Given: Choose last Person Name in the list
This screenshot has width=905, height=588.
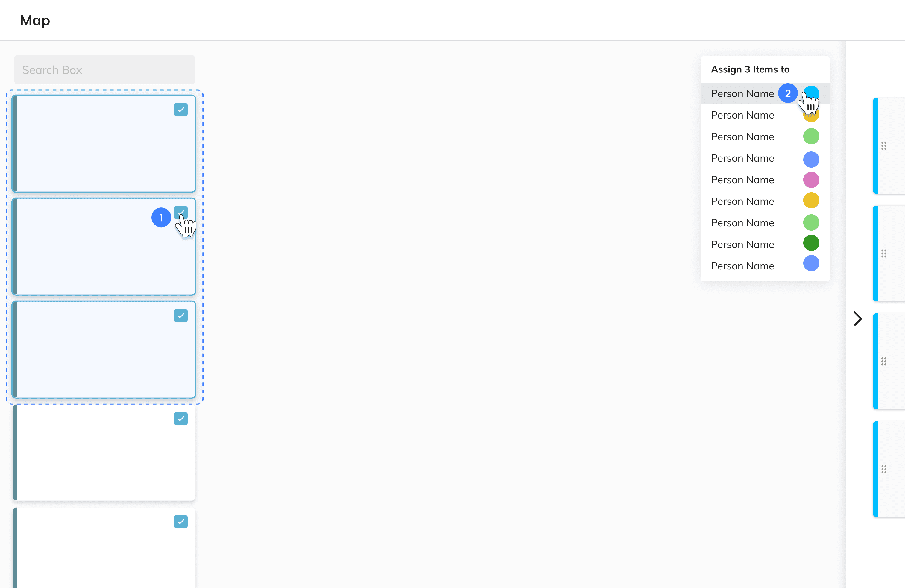Looking at the screenshot, I should [x=742, y=266].
